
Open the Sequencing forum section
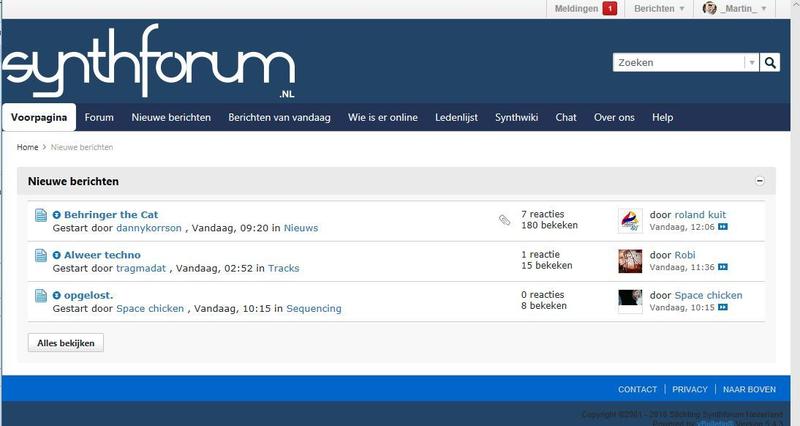point(314,309)
